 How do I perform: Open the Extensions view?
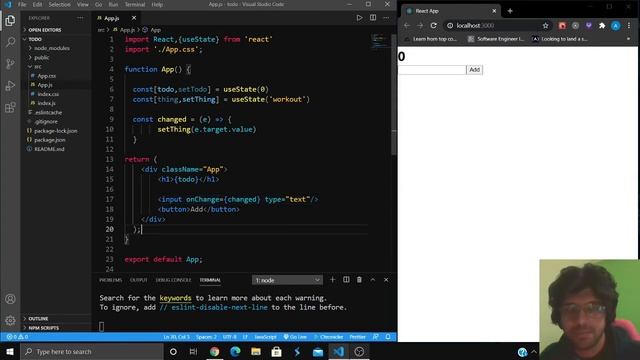[x=10, y=107]
